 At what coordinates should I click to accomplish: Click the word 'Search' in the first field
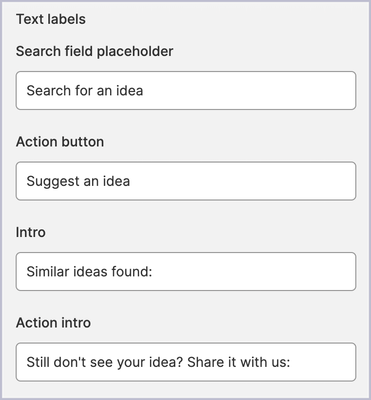[49, 91]
